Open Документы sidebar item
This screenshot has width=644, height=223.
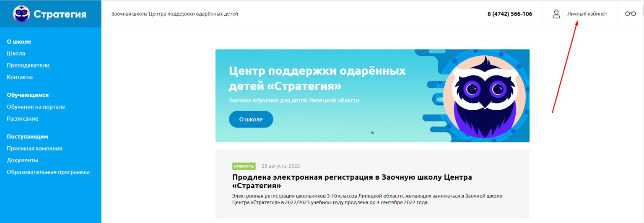(x=23, y=160)
